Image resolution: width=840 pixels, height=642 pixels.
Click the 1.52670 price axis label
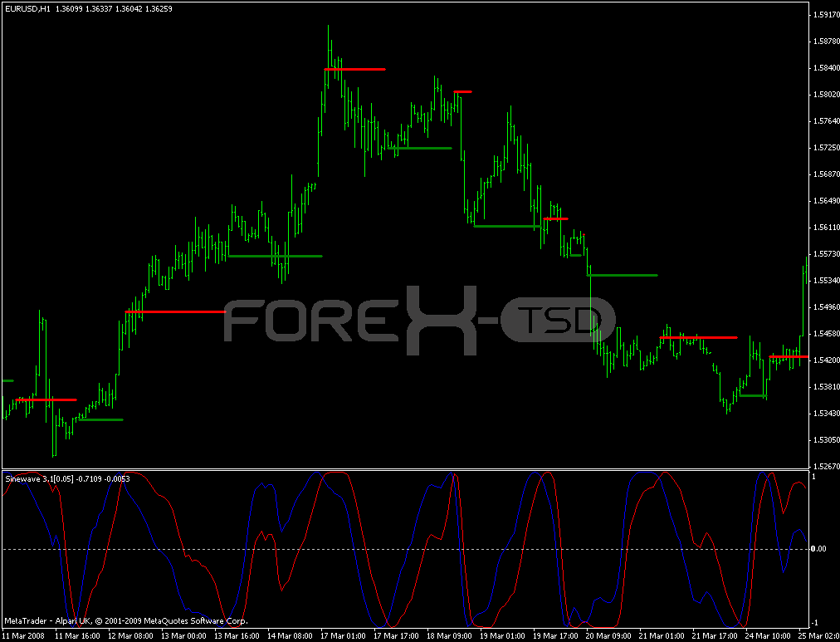[x=826, y=466]
